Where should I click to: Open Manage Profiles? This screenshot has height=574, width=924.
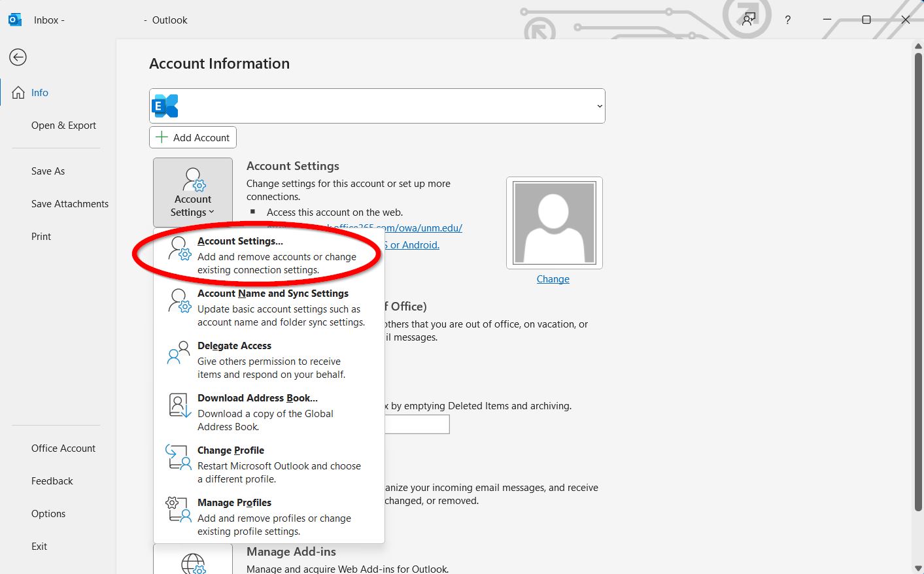click(x=269, y=516)
